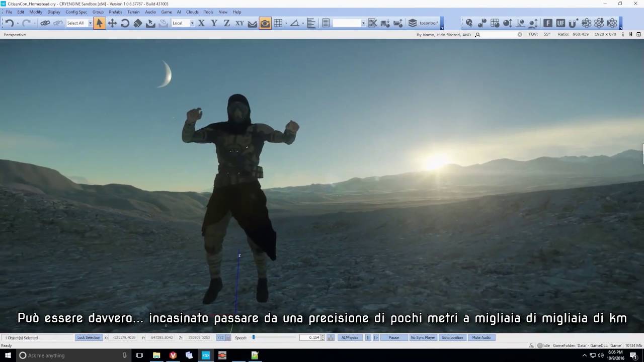Toggle Snap angle

[295, 23]
